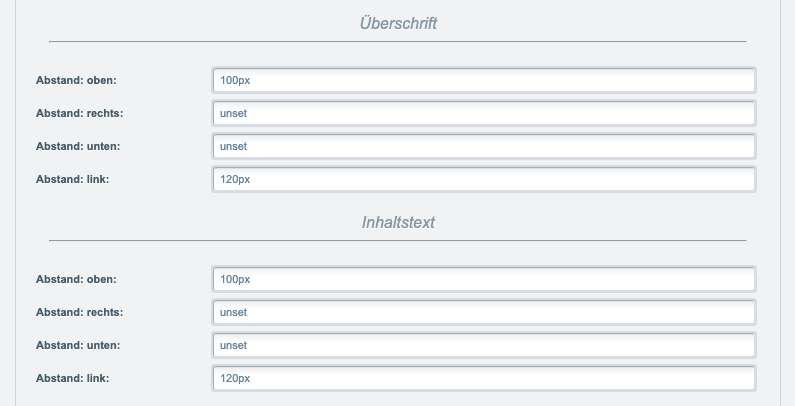795x406 pixels.
Task: Click the divider line below Inhaltstext heading
Action: click(398, 241)
